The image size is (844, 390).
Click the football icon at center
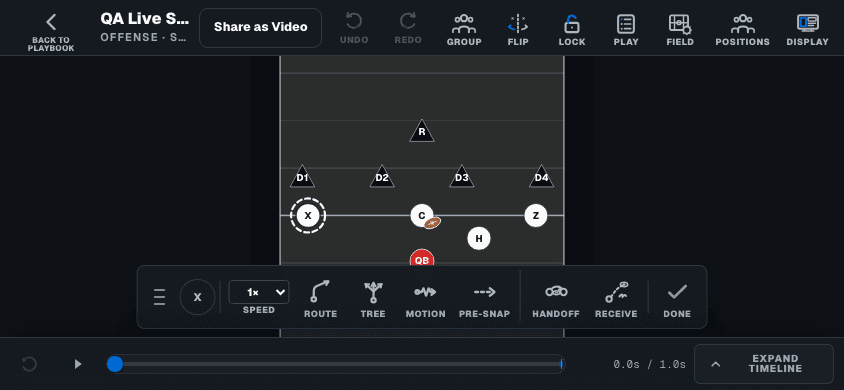(432, 222)
